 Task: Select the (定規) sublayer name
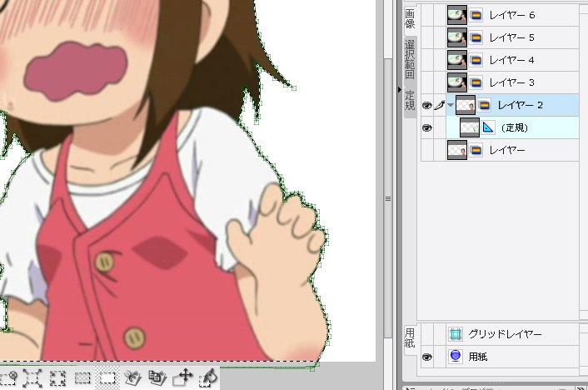(x=515, y=128)
